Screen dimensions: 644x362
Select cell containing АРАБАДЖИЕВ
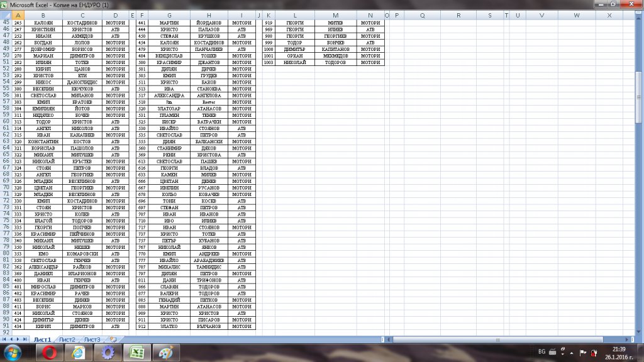[209, 260]
